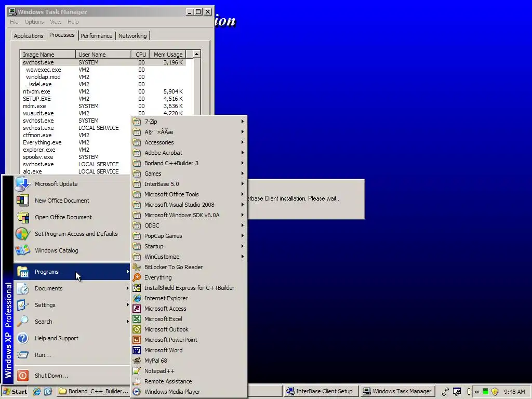This screenshot has width=532, height=399.
Task: Open InstallShield Express for C++Builder icon
Action: pos(137,288)
